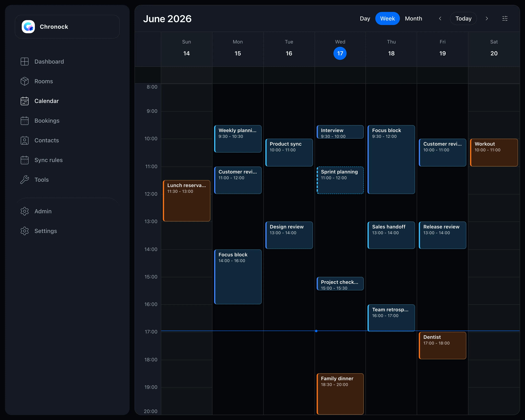Open Monday's Focus block 14:00 event
Viewport: 525px width, 420px height.
[x=238, y=277]
